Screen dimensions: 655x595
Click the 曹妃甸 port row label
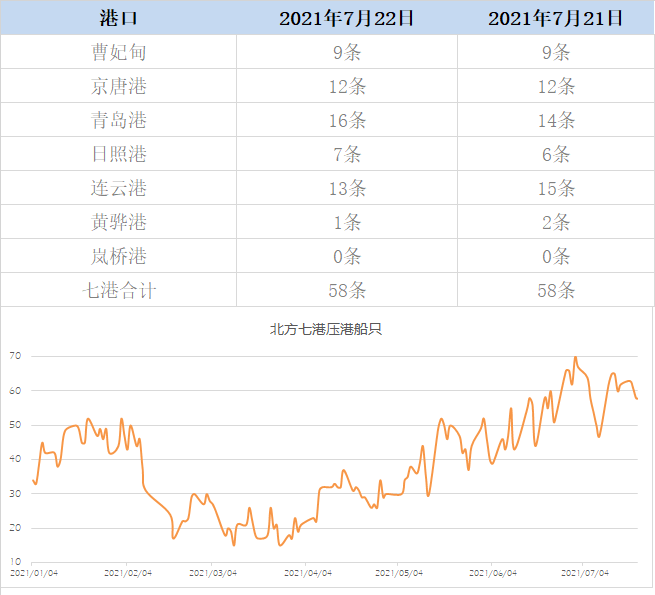pyautogui.click(x=119, y=52)
